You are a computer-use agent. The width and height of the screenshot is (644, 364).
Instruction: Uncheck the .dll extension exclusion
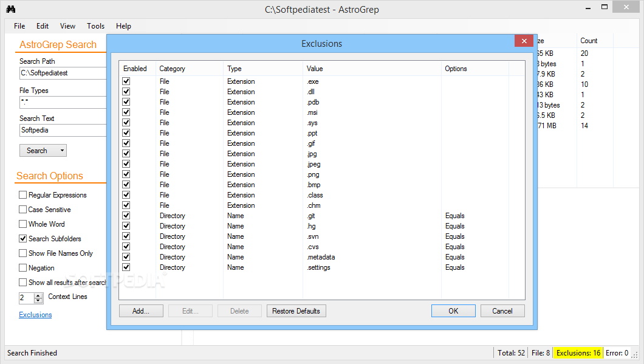(126, 91)
